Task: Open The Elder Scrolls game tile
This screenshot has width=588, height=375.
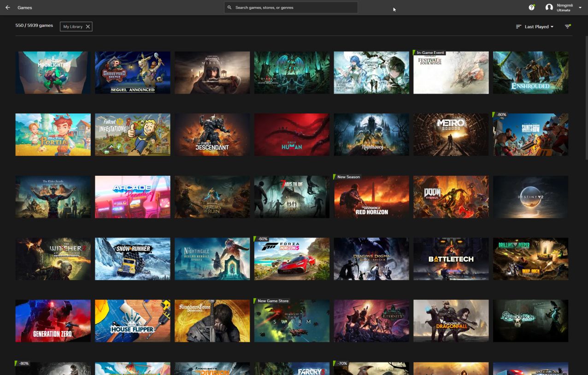Action: [x=53, y=197]
